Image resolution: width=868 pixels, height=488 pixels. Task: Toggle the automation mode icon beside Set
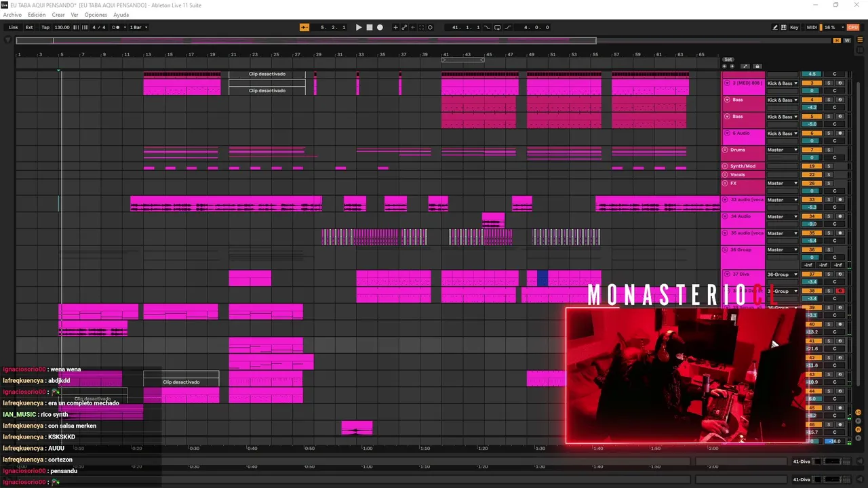[745, 66]
